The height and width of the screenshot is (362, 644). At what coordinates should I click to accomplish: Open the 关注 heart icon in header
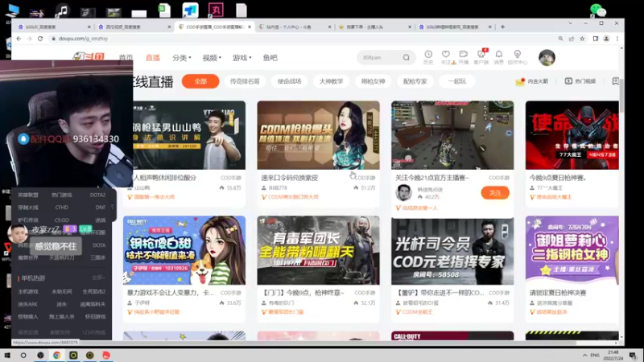click(x=446, y=57)
